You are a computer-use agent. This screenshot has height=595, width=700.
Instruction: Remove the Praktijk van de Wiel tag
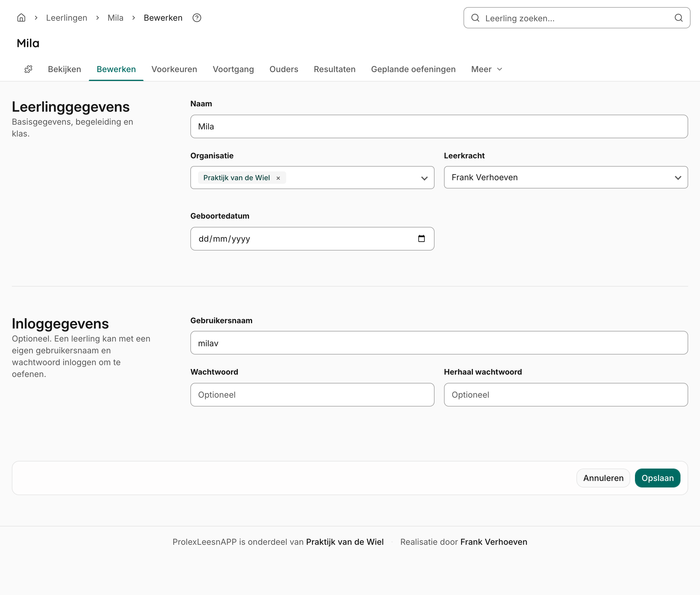click(x=278, y=178)
